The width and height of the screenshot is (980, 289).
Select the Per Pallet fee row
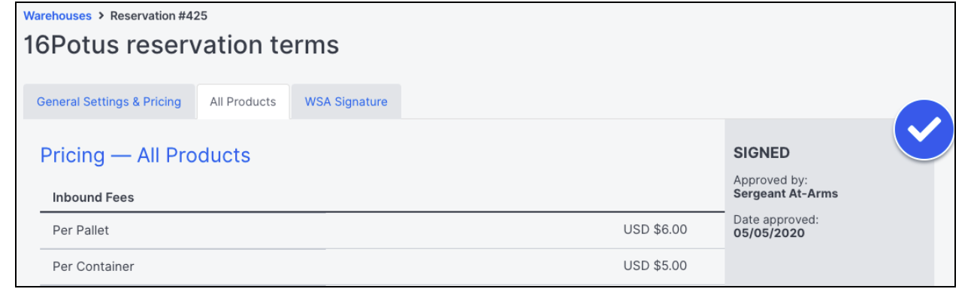pyautogui.click(x=370, y=230)
